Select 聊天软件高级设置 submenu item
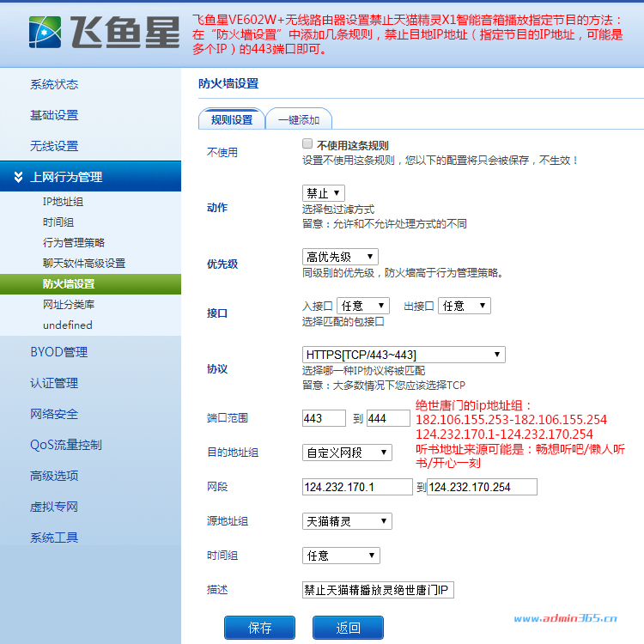 [84, 264]
